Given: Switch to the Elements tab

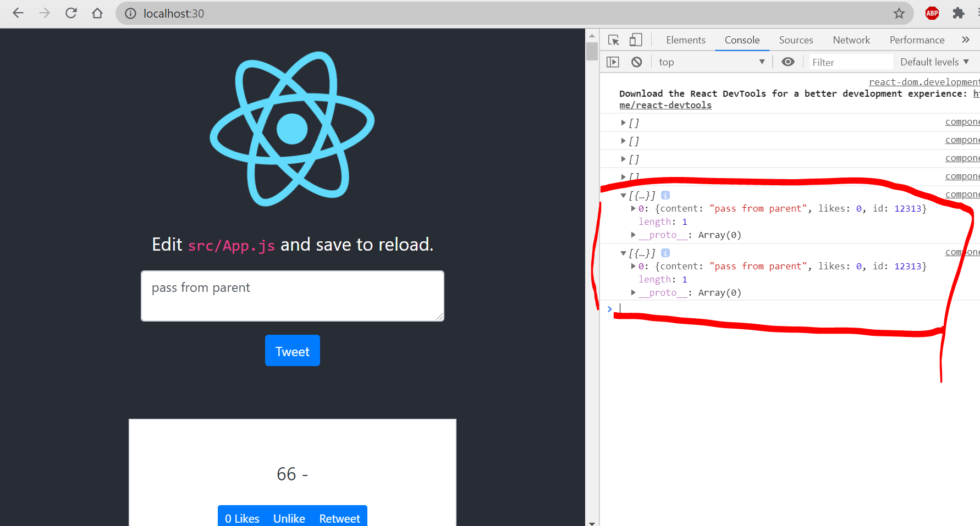Looking at the screenshot, I should point(686,40).
